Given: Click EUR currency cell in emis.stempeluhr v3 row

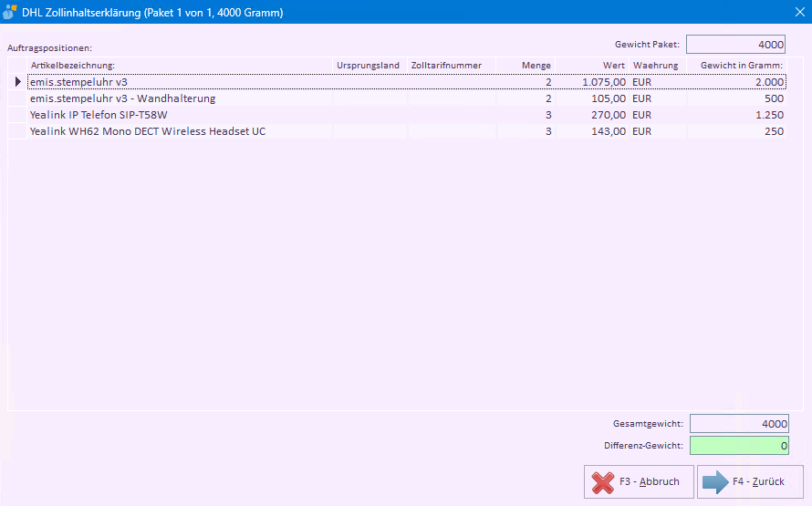Looking at the screenshot, I should (658, 82).
